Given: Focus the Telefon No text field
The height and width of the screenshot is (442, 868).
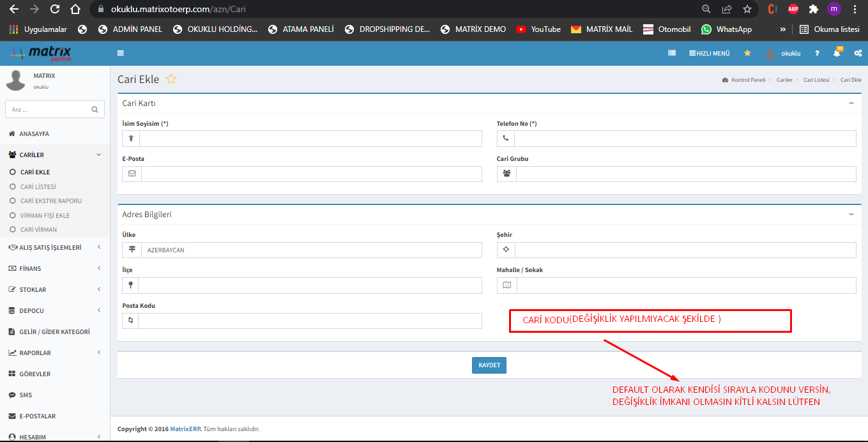Looking at the screenshot, I should click(x=684, y=139).
